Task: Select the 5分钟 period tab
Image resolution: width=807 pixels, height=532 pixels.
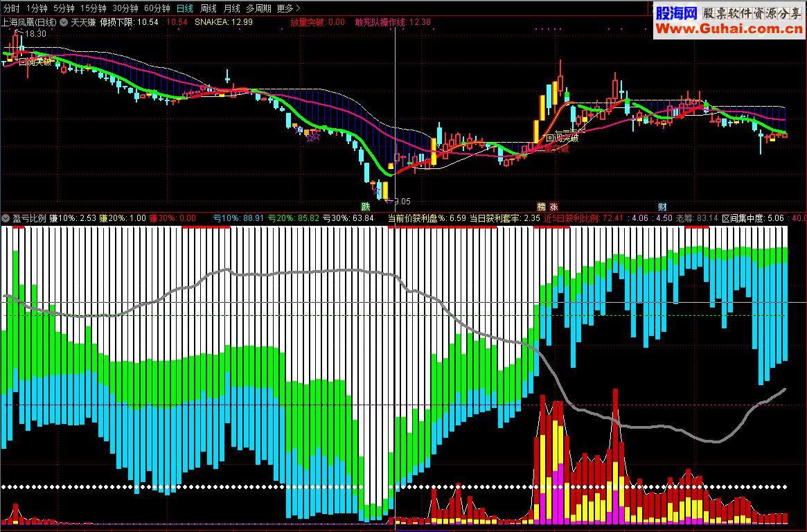Action: [x=64, y=8]
